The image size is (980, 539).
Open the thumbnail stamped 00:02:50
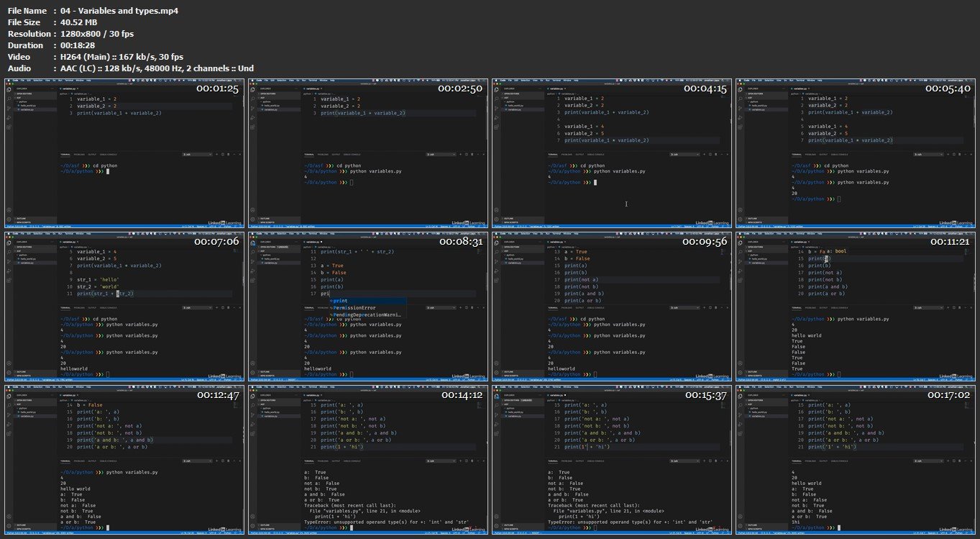(367, 153)
